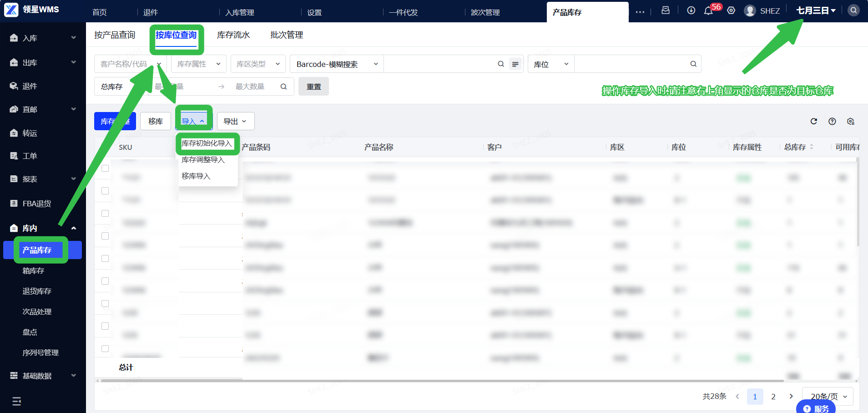Open the download center icon
Viewport: 868px width, 413px height.
click(x=691, y=10)
